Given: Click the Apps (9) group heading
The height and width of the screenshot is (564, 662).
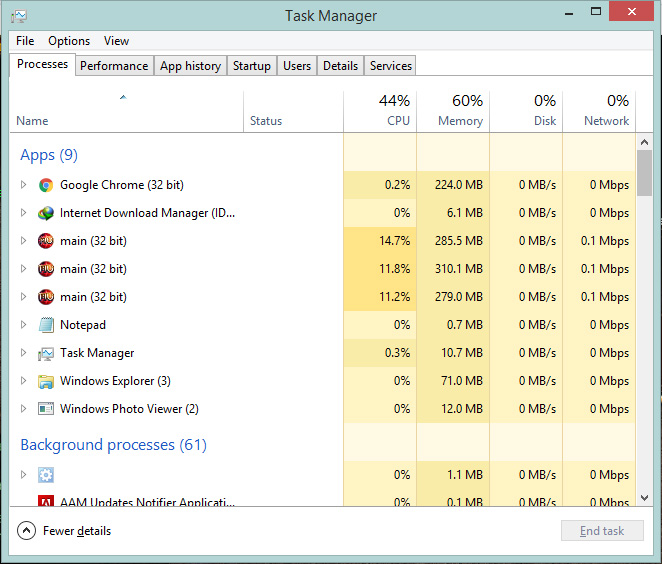Looking at the screenshot, I should pos(49,155).
